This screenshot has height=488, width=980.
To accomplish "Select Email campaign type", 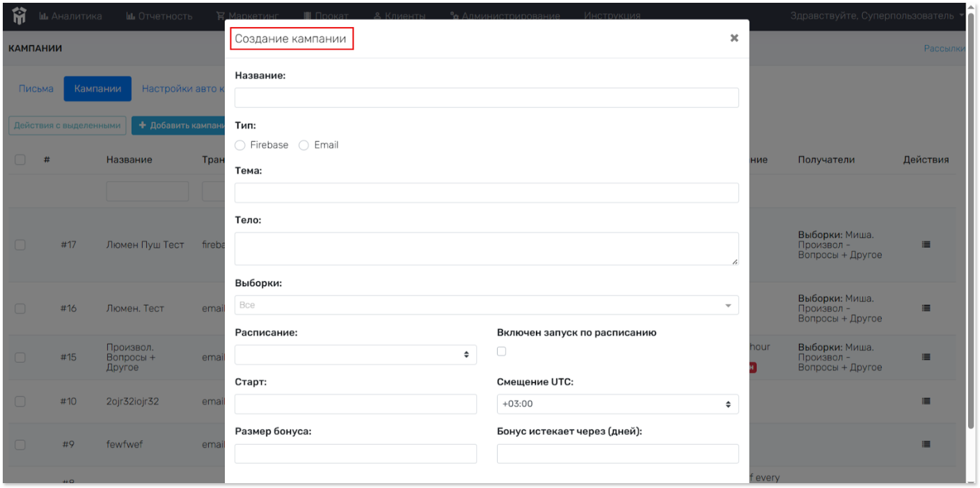I will [x=303, y=145].
